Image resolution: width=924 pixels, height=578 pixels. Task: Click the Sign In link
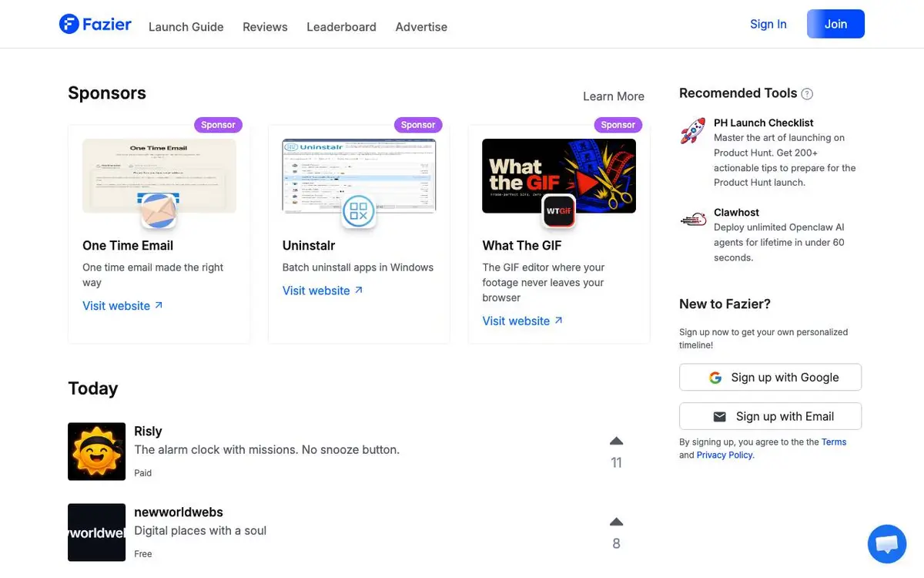tap(768, 24)
